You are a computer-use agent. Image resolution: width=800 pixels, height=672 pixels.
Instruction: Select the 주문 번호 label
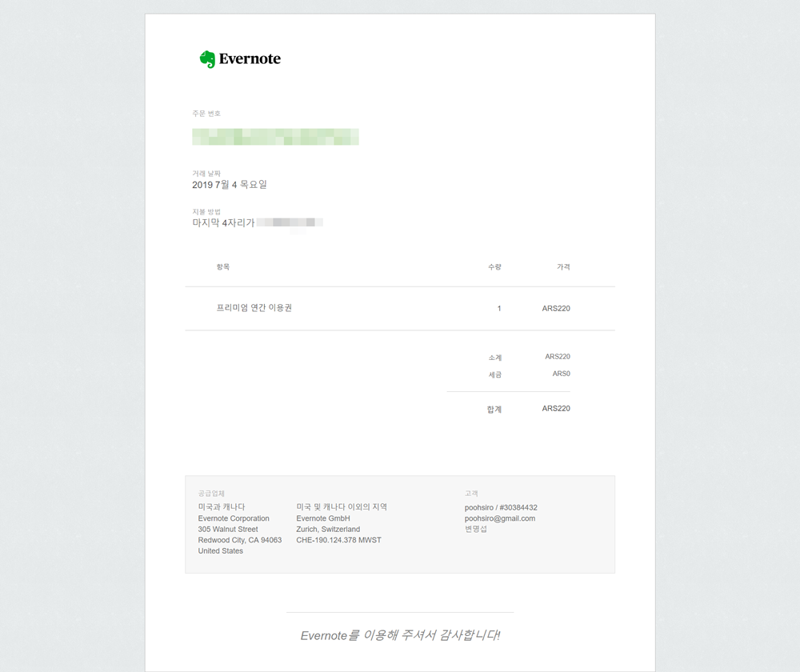206,114
